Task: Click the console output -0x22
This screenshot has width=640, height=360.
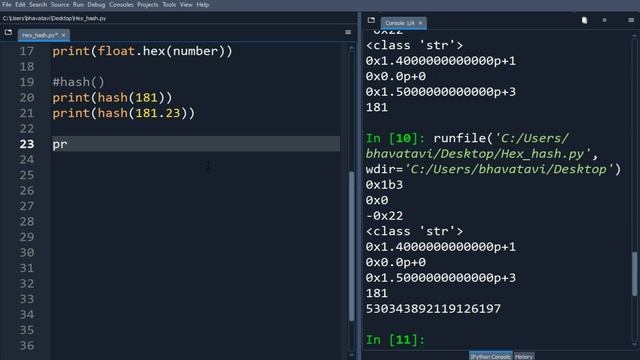Action: [384, 216]
